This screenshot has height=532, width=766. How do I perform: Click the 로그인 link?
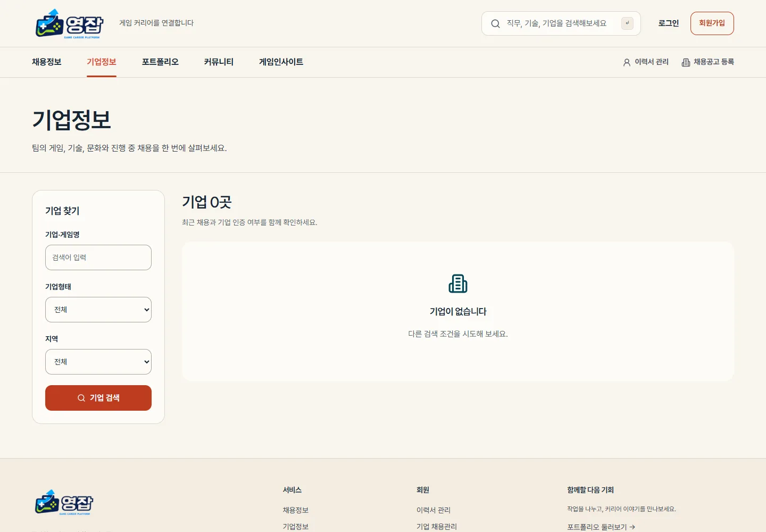click(x=669, y=23)
